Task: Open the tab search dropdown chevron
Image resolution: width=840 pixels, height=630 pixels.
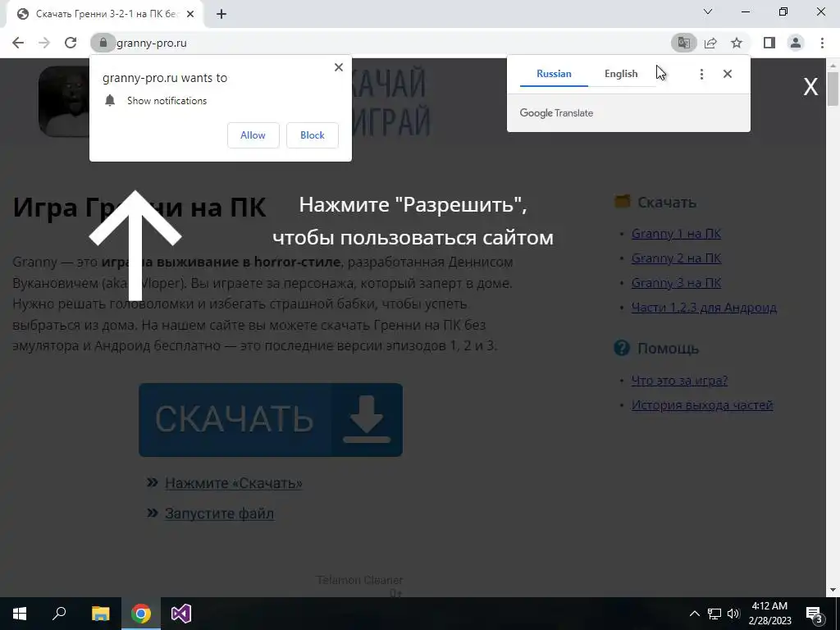Action: (x=708, y=11)
